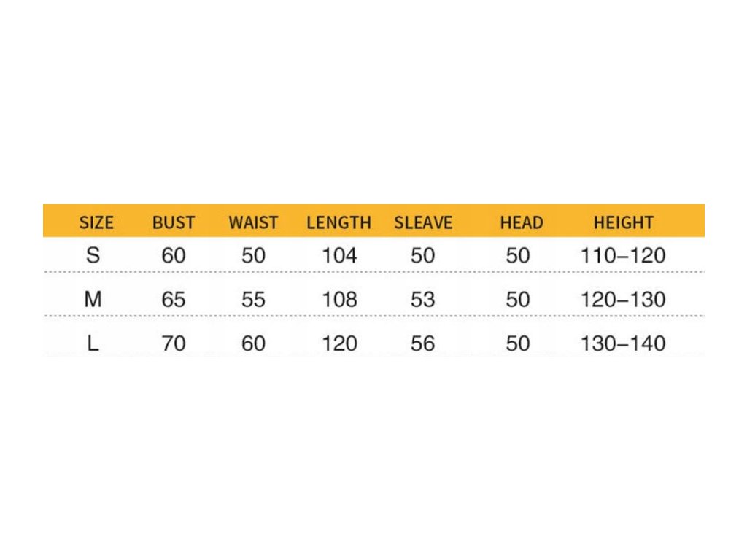The image size is (747, 560).
Task: Select the S size row label
Action: pos(93,256)
